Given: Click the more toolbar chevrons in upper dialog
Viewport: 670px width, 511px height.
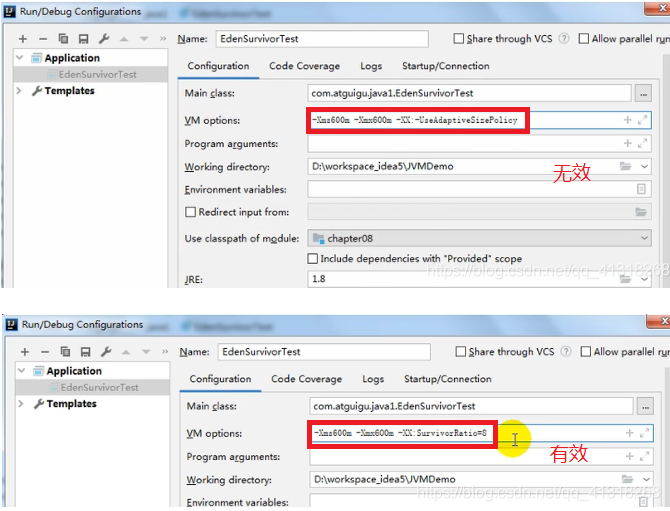Looking at the screenshot, I should click(x=163, y=39).
